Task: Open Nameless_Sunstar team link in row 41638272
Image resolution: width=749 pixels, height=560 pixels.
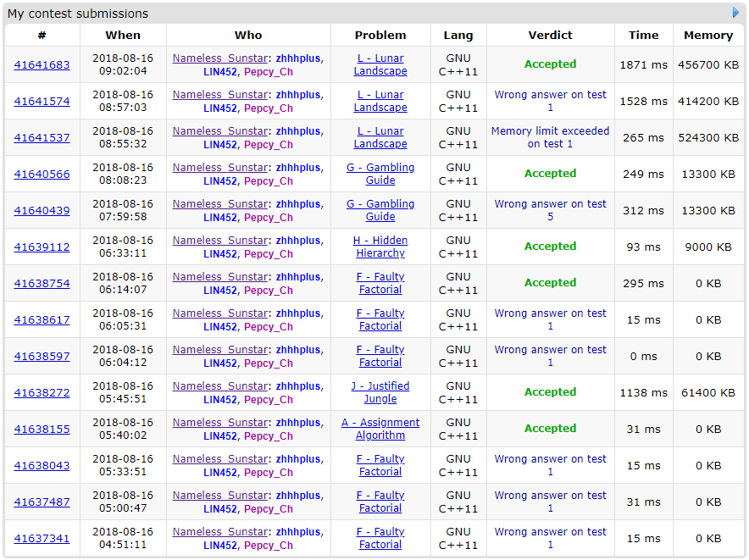Action: point(219,386)
